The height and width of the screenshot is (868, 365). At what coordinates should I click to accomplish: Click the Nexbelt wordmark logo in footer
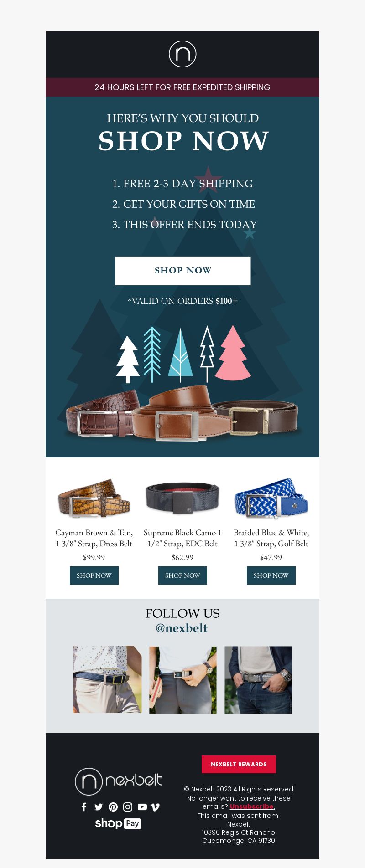click(x=118, y=781)
